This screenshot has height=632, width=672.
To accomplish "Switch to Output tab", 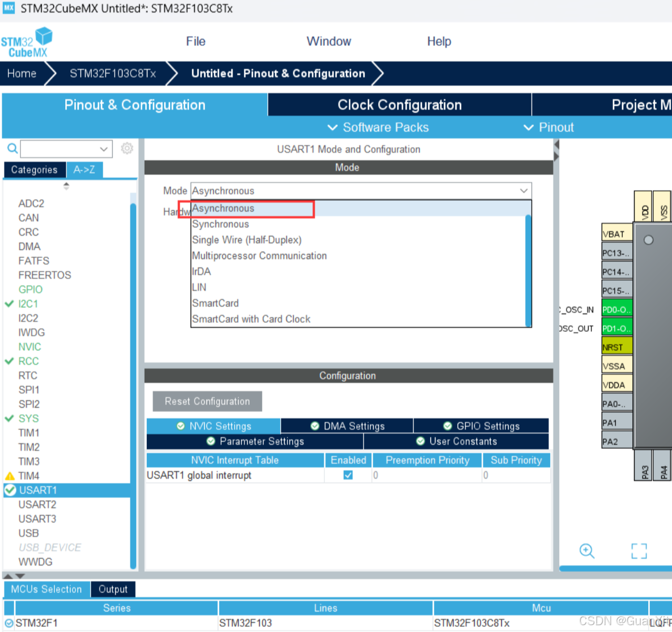I will point(113,589).
